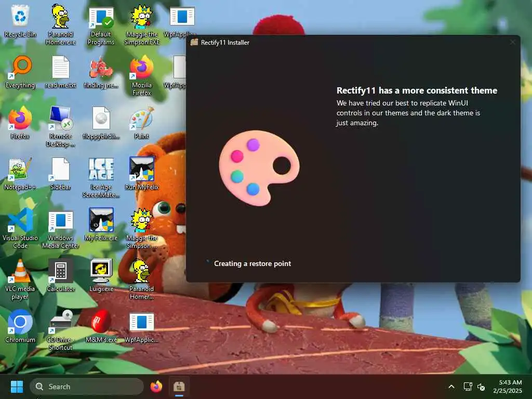Click the Windows Start button
The image size is (532, 399).
tap(17, 387)
